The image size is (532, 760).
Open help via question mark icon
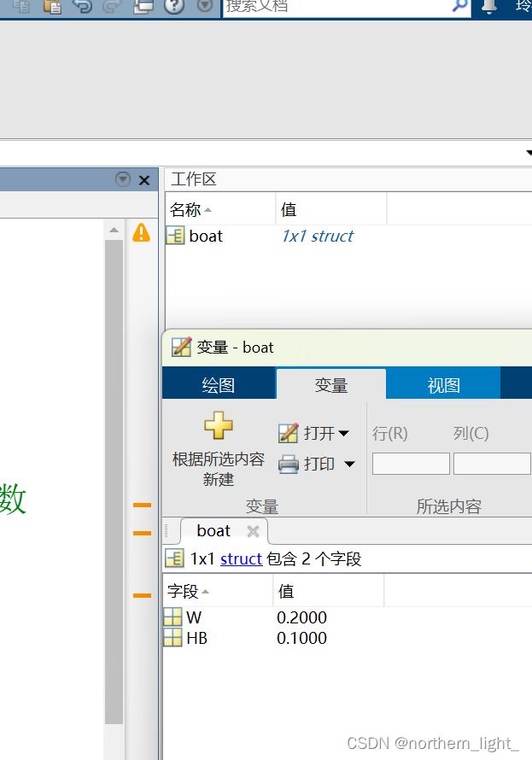tap(174, 6)
